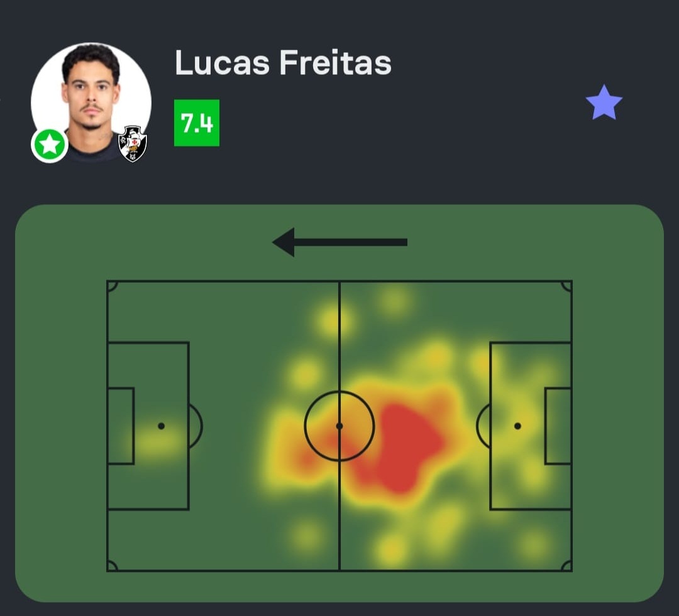The height and width of the screenshot is (616, 679).
Task: Click the player name Lucas Freitas
Action: [283, 63]
